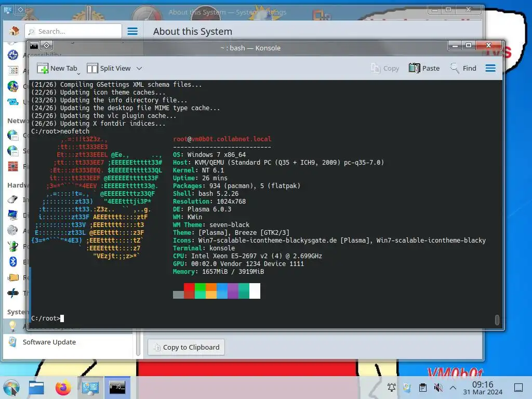Screen dimensions: 532x399
Task: Open the Accessibility icon in settings sidebar
Action: (13, 55)
